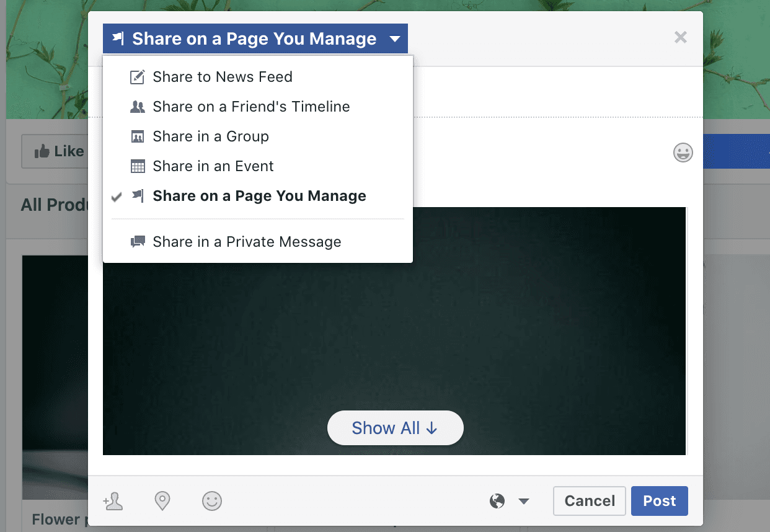Open the emoji picker in text area
Viewport: 770px width, 532px height.
pos(683,153)
